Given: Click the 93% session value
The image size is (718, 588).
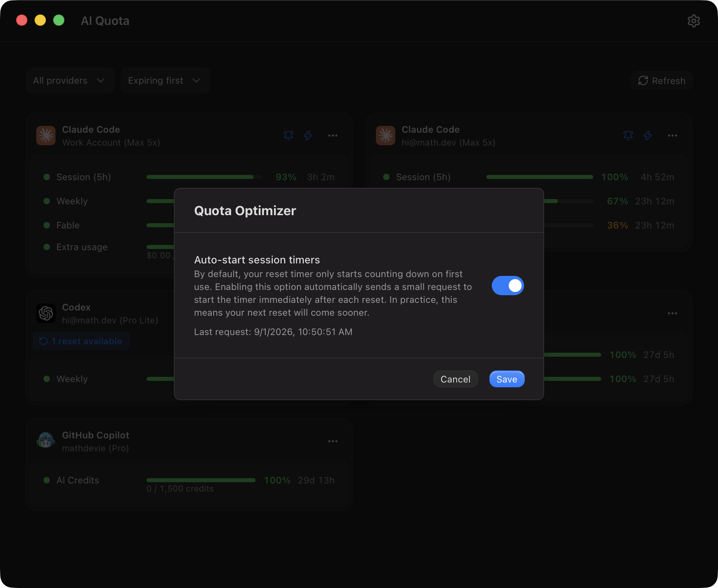Looking at the screenshot, I should click(286, 177).
